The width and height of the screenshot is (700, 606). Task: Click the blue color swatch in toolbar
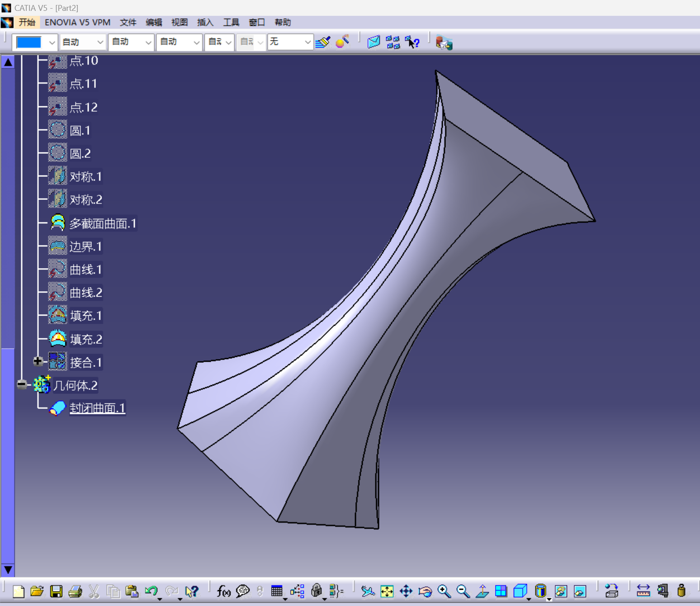click(x=29, y=43)
